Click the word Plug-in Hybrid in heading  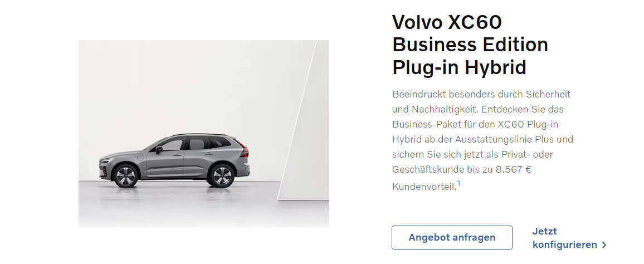[x=459, y=67]
